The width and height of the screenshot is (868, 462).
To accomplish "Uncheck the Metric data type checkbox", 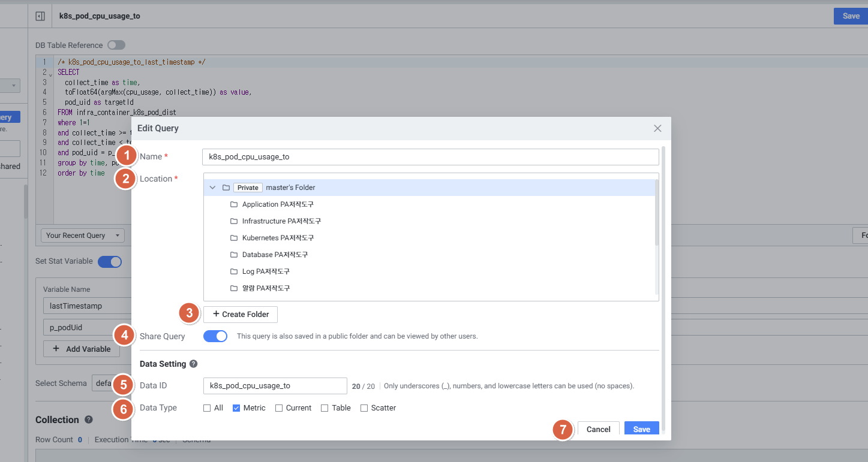I will point(236,408).
